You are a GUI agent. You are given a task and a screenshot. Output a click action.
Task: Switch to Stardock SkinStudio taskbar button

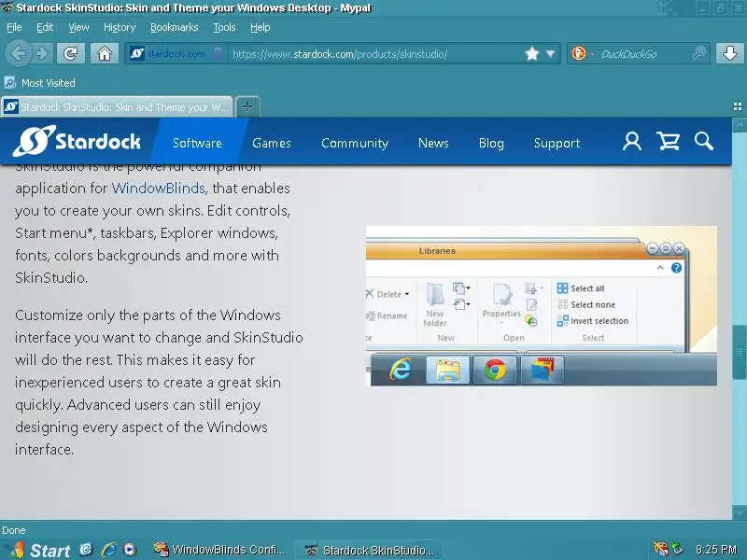pos(369,550)
